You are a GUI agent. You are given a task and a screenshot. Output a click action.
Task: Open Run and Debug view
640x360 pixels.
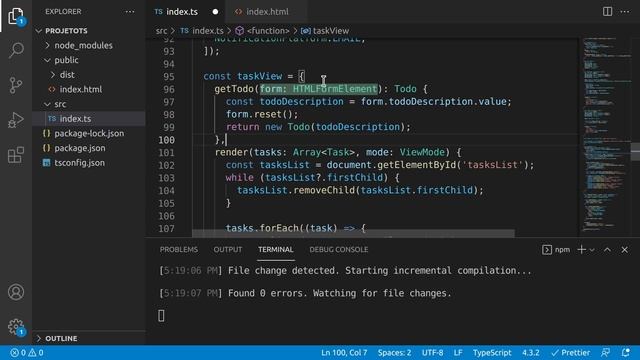16,120
